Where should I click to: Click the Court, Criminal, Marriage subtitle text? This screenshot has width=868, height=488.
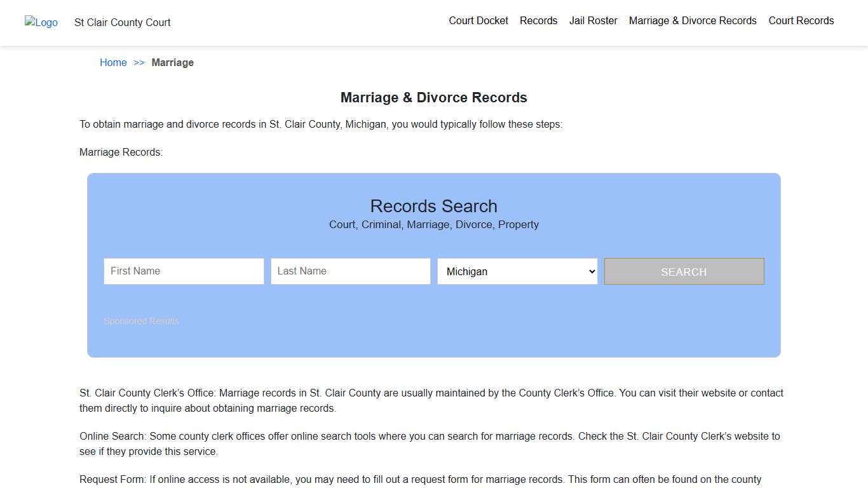point(433,224)
